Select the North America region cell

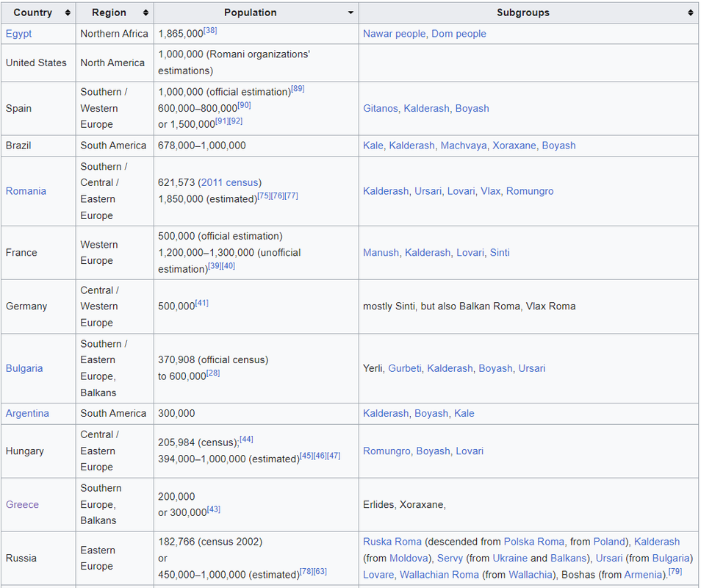(115, 62)
